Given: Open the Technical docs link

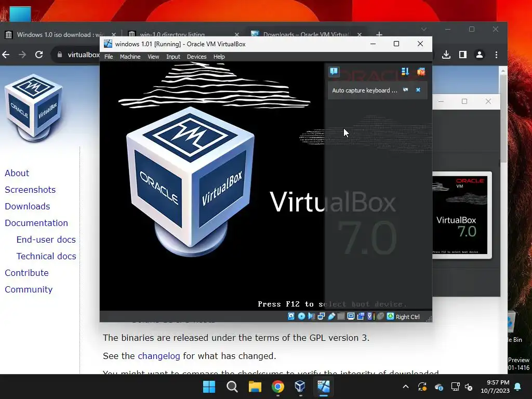Looking at the screenshot, I should click(46, 256).
